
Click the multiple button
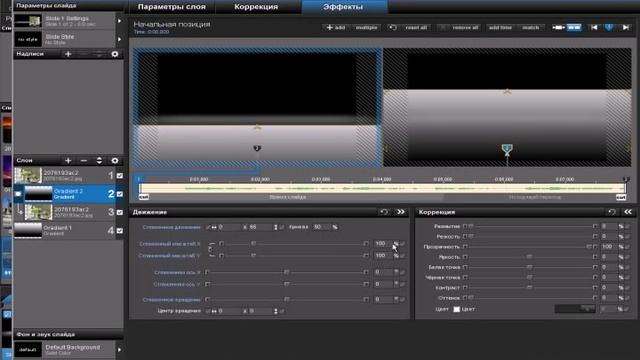(x=367, y=27)
